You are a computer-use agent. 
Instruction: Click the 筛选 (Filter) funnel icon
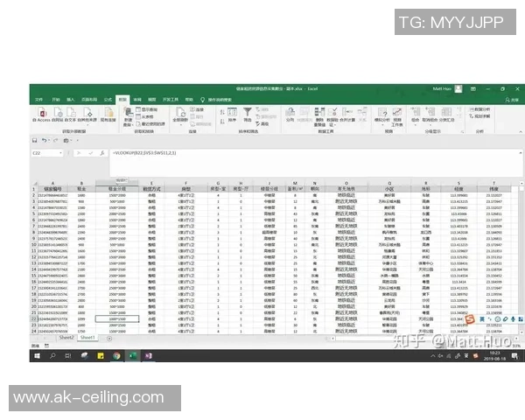pos(248,114)
